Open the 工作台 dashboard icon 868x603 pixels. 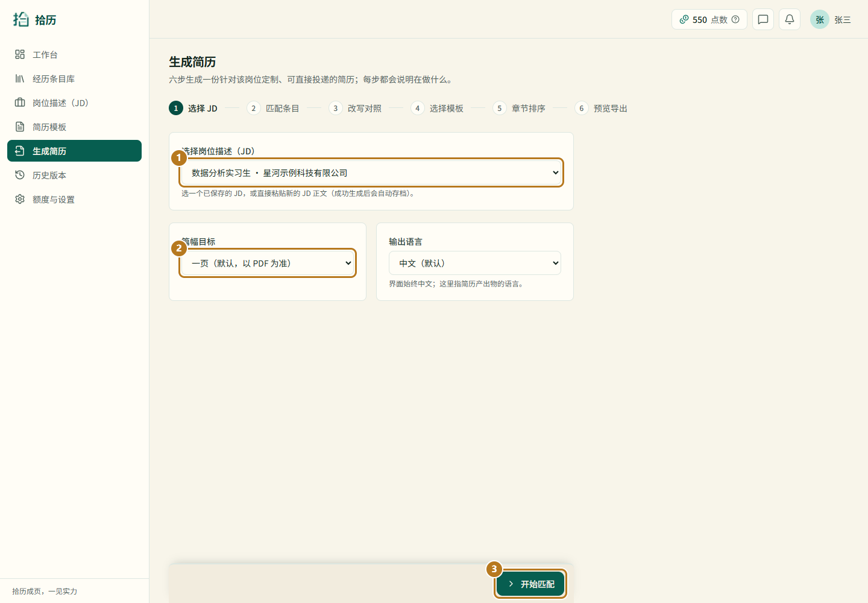(20, 54)
